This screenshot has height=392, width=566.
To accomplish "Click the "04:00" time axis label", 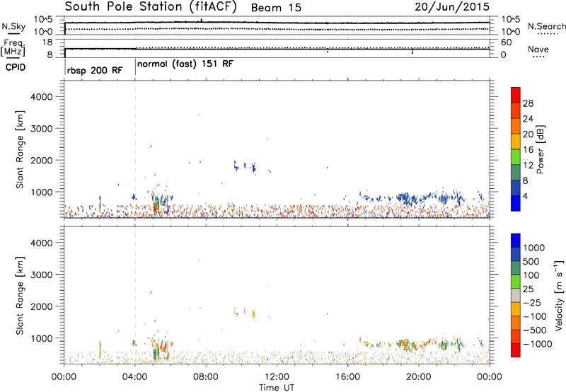I will click(135, 377).
